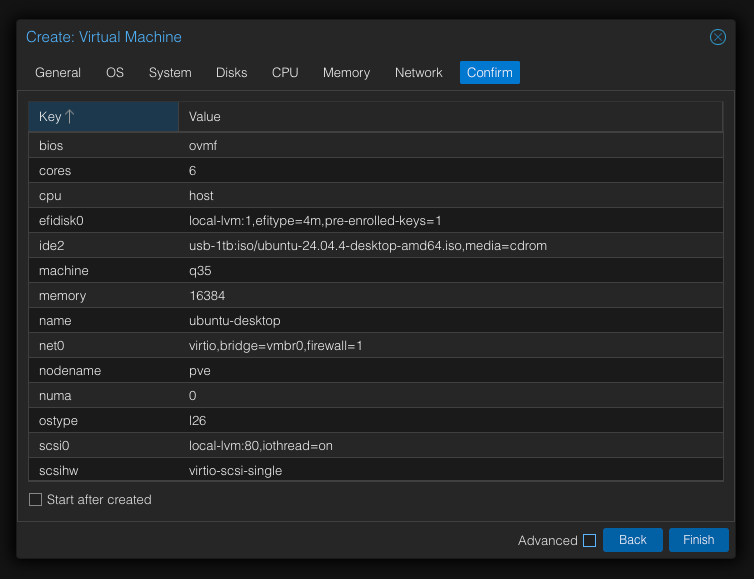
Task: Close the Create Virtual Machine dialog
Action: [x=717, y=37]
